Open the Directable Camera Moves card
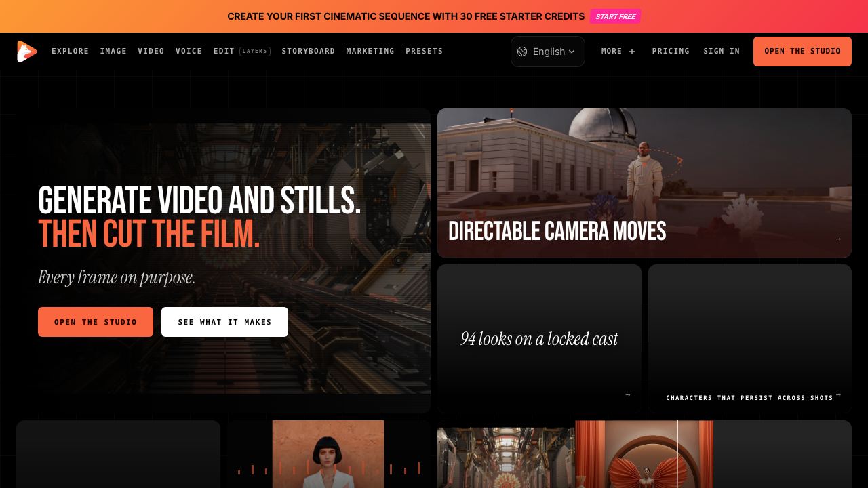The image size is (868, 488). [644, 183]
